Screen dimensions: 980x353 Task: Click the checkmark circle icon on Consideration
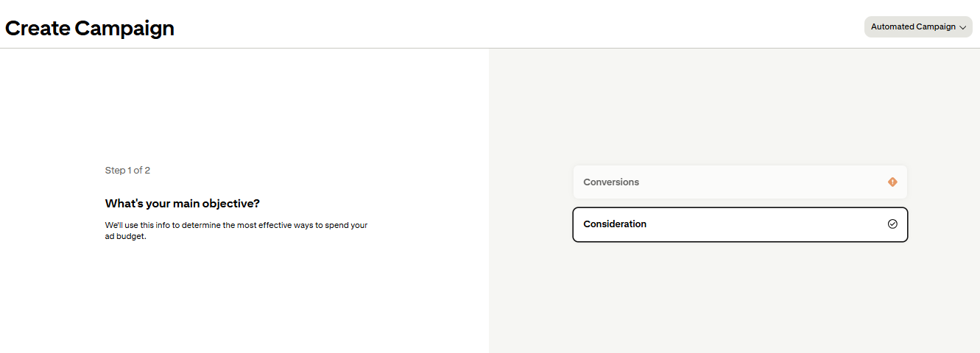pos(892,224)
